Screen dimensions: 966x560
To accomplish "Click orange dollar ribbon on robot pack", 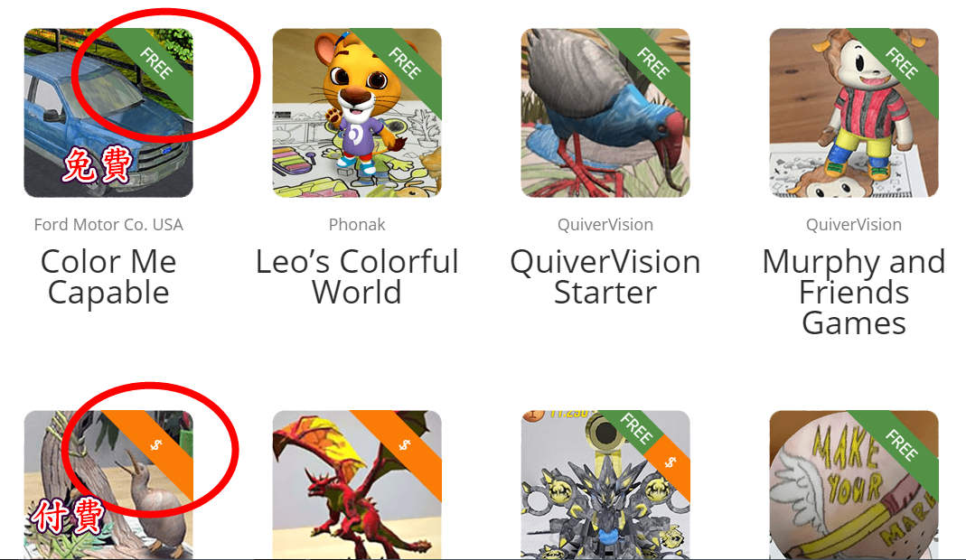I will [x=671, y=462].
